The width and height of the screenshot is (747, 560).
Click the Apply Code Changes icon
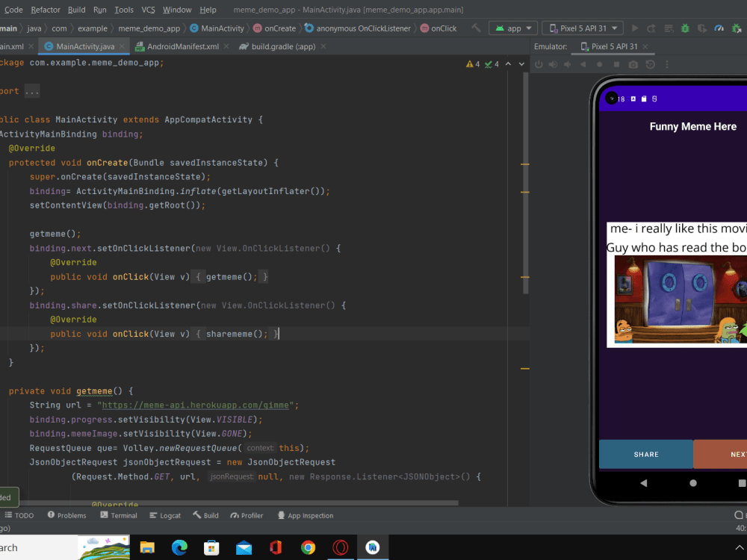pyautogui.click(x=669, y=28)
